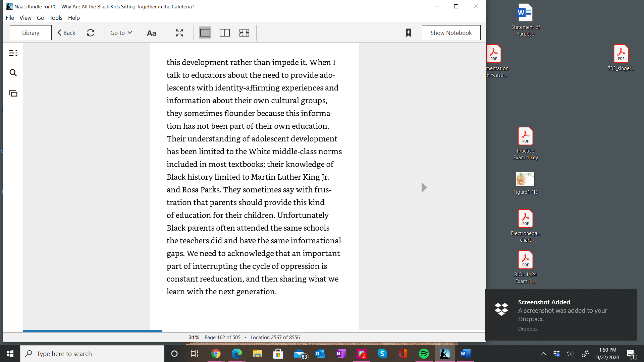
Task: Open Cortana circle icon
Action: click(174, 354)
